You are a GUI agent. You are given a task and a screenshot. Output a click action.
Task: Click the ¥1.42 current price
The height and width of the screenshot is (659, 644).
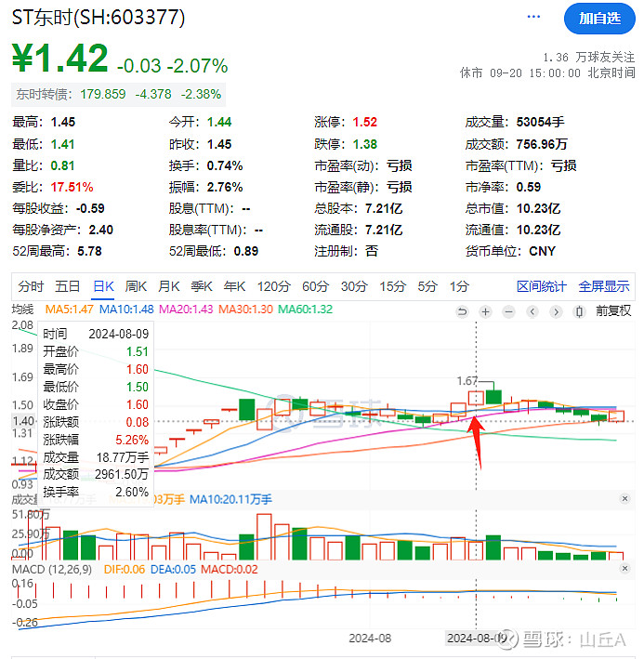point(59,59)
